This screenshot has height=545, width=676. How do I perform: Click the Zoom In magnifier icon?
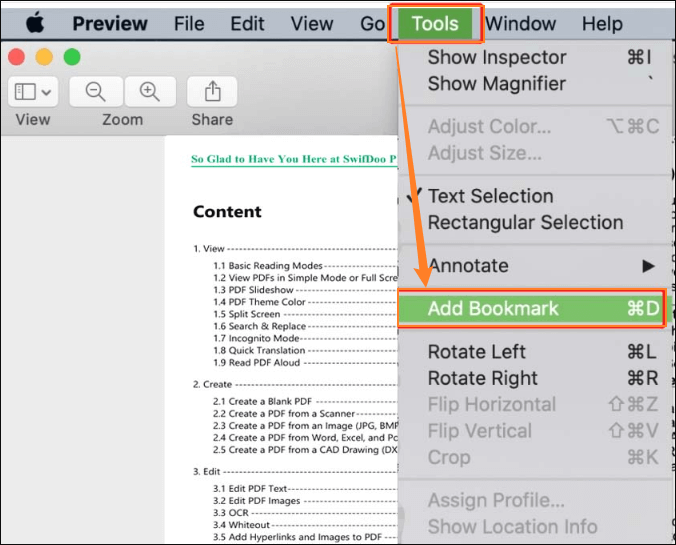point(150,92)
